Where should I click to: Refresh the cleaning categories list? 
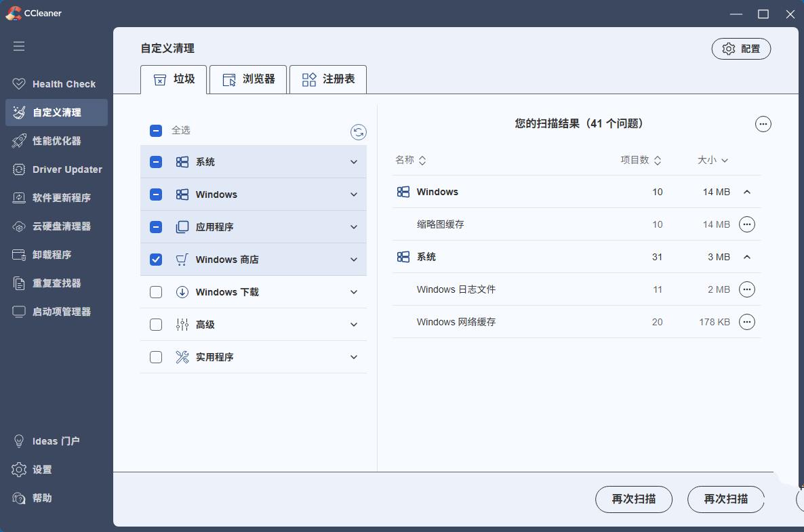coord(359,131)
